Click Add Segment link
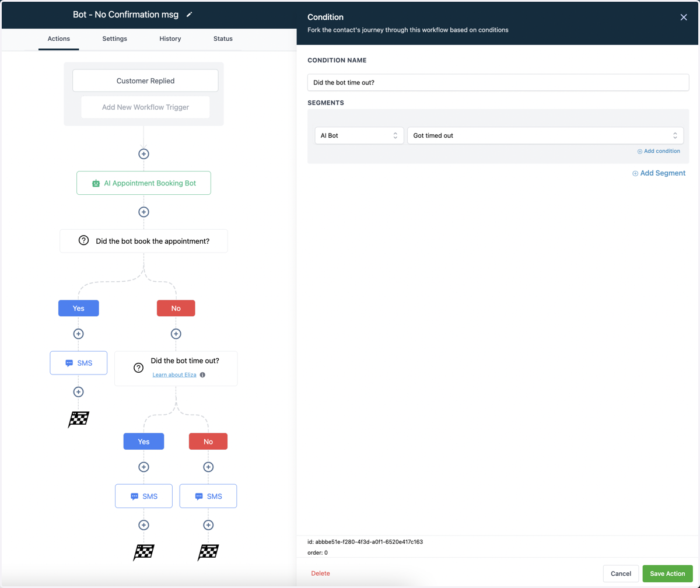 point(659,173)
